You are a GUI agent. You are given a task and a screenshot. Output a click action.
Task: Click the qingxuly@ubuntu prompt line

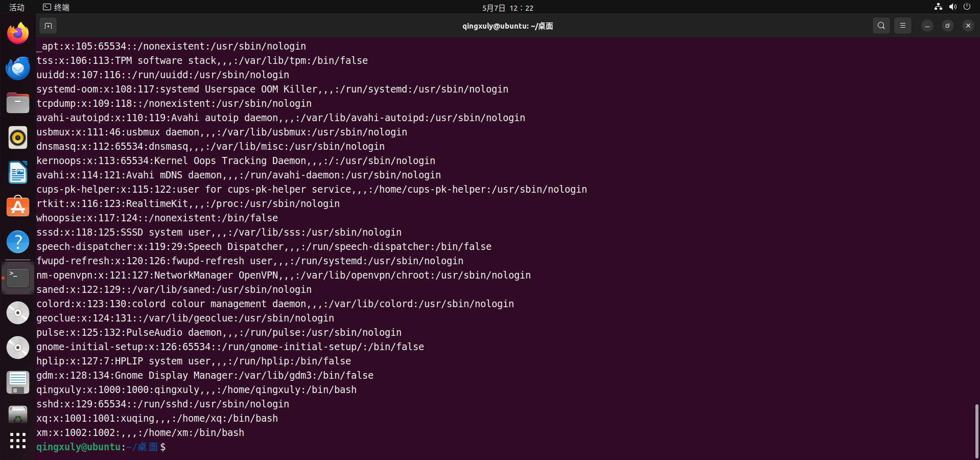click(101, 447)
